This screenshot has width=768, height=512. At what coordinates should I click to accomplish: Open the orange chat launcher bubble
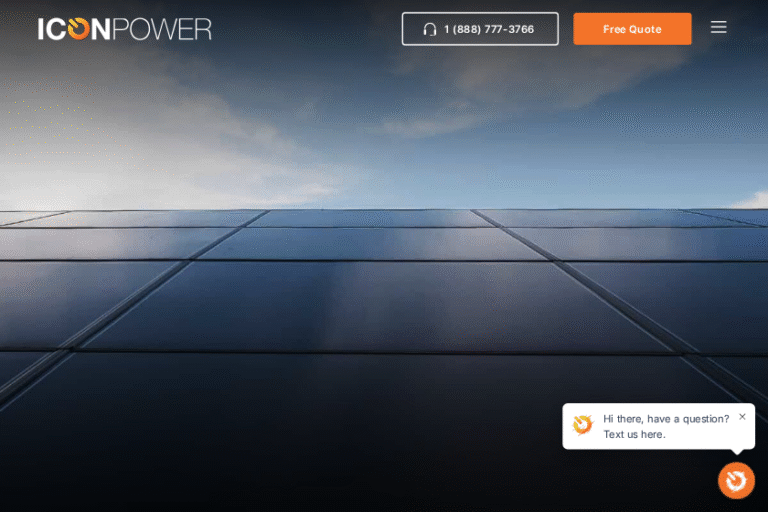[x=736, y=481]
